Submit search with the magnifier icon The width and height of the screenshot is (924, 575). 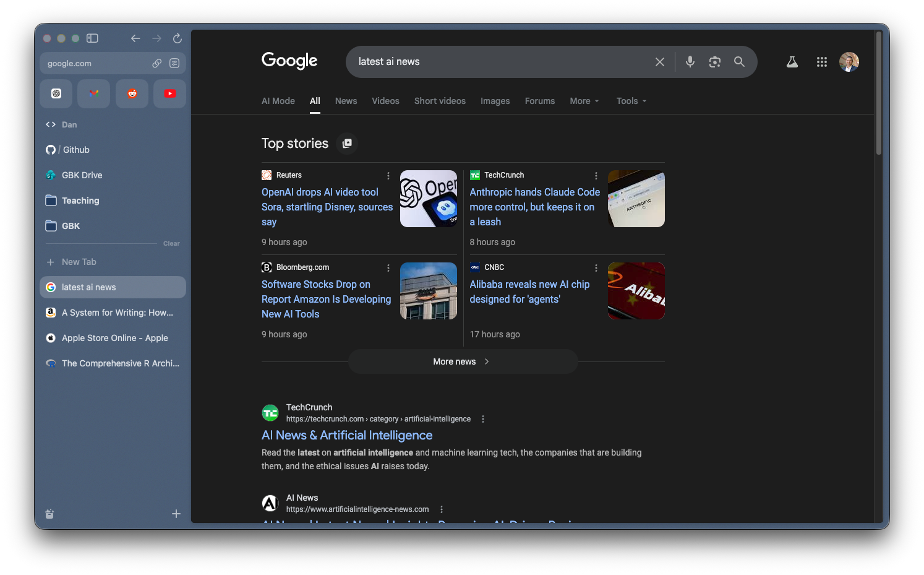[x=739, y=62]
